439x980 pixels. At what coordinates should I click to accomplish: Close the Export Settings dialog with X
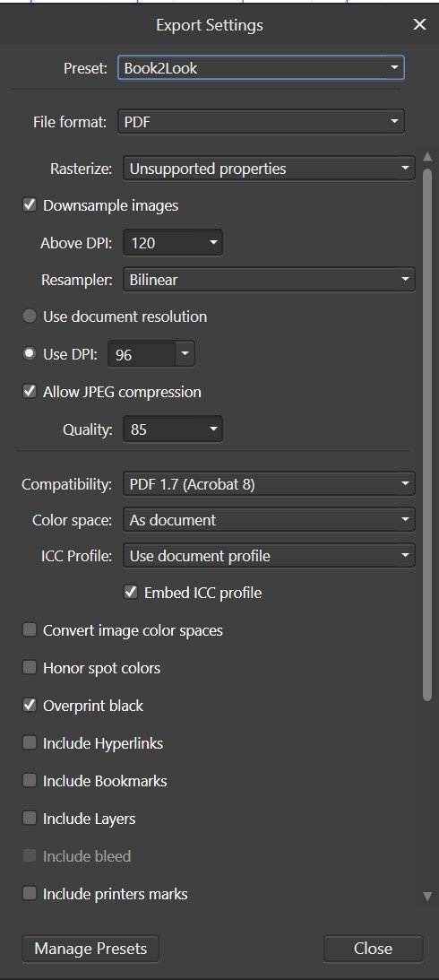pyautogui.click(x=419, y=25)
